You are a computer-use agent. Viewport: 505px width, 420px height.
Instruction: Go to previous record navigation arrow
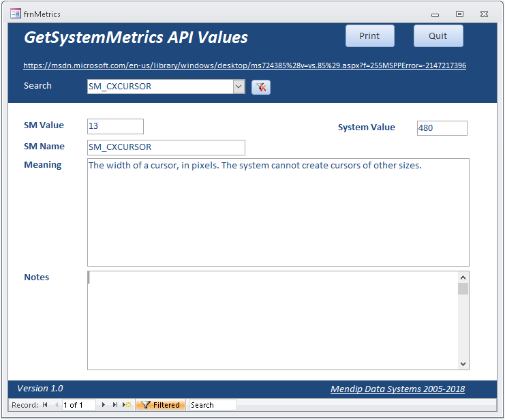pyautogui.click(x=57, y=405)
